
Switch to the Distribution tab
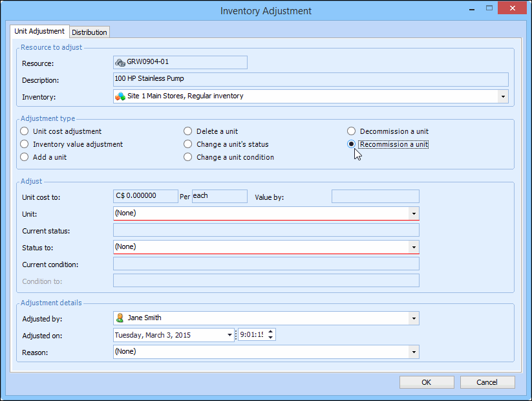point(90,32)
